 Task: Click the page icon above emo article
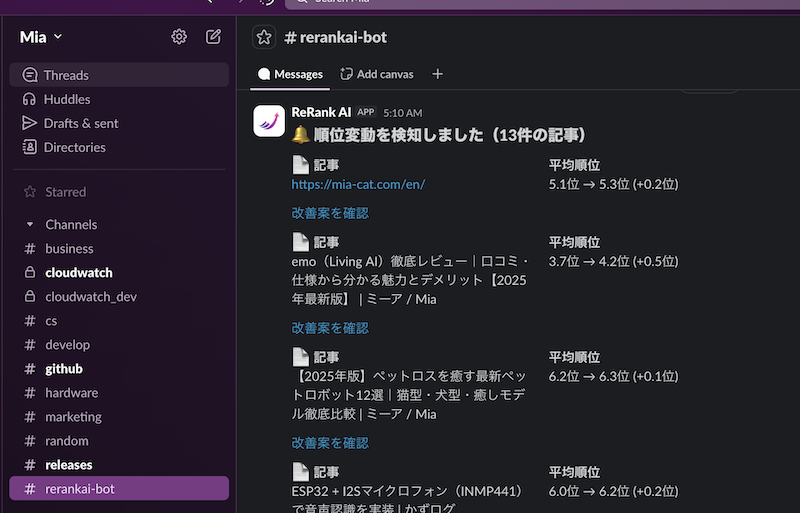tap(301, 242)
